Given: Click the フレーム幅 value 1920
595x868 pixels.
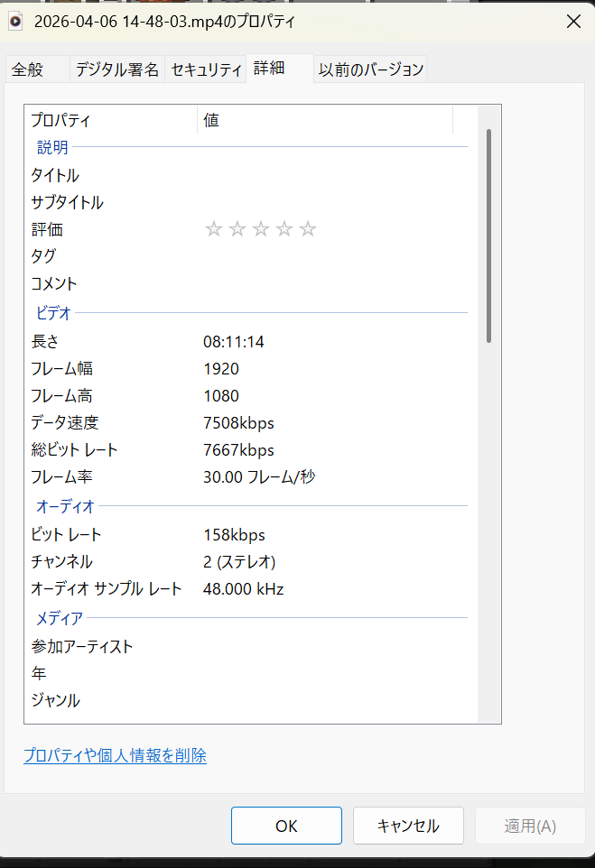Looking at the screenshot, I should tap(221, 369).
